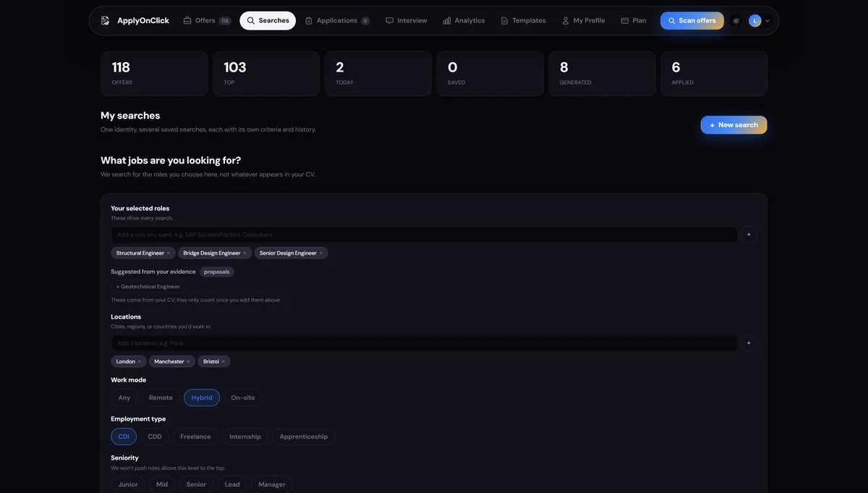Open the Interview tab
Screen dimensions: 868x493
click(x=407, y=21)
